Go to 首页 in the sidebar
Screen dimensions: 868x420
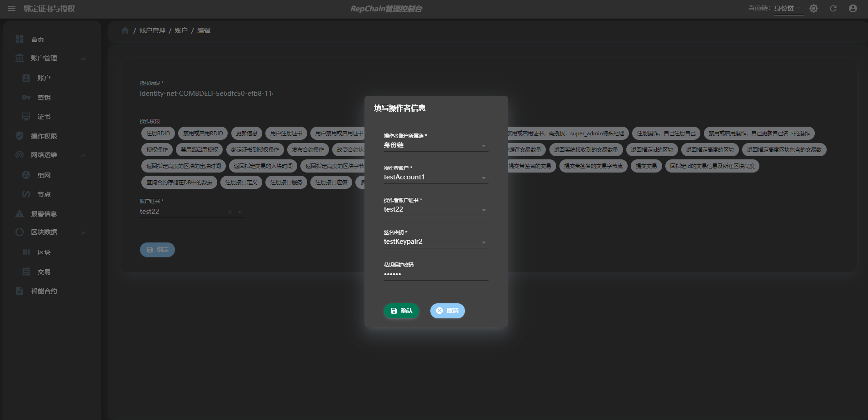coord(38,40)
